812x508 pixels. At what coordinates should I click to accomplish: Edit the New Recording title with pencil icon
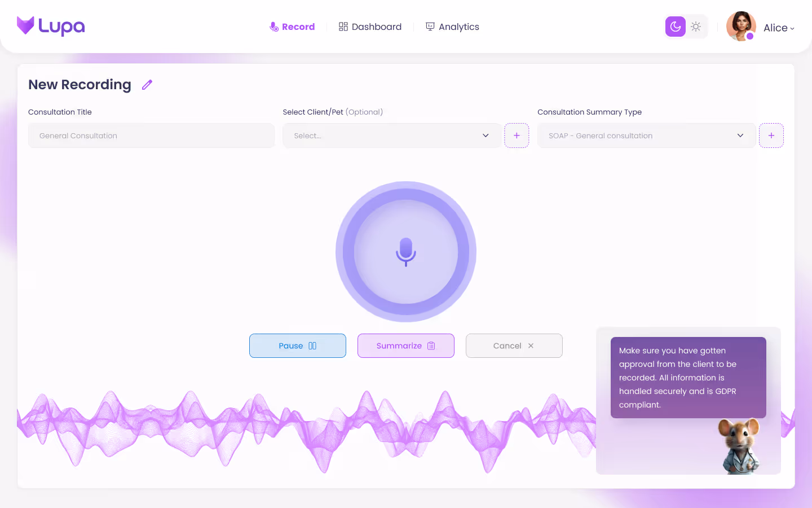coord(147,85)
